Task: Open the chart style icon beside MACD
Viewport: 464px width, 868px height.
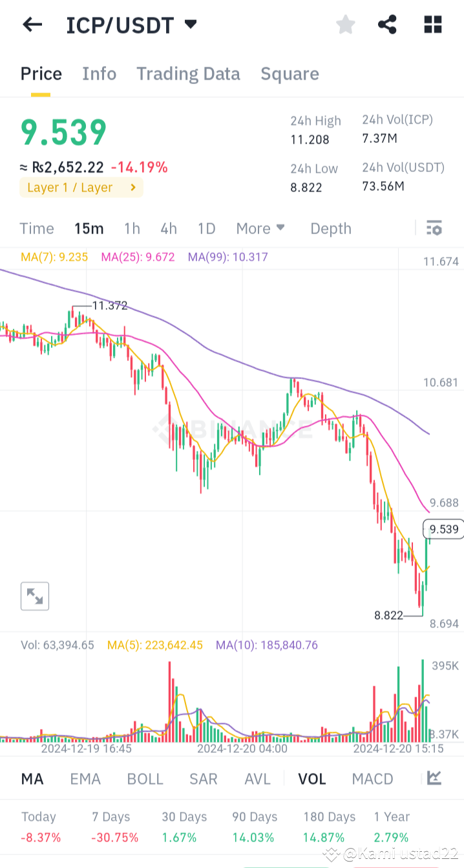Action: (x=435, y=779)
